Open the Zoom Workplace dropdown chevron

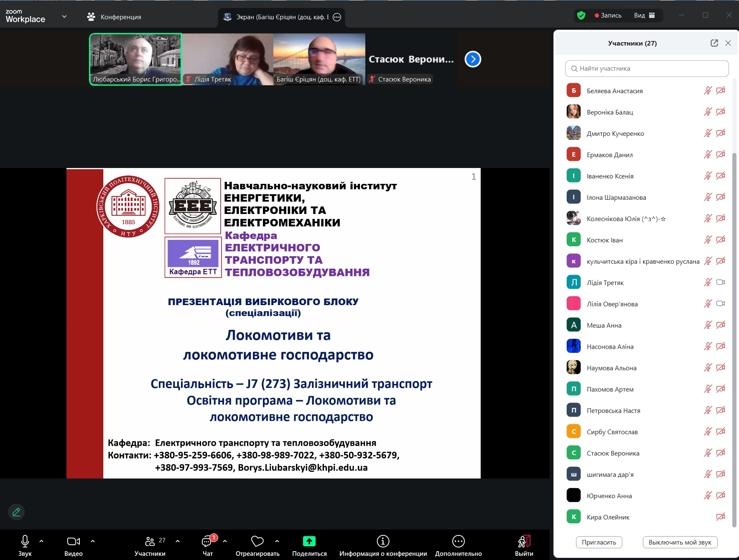click(64, 17)
